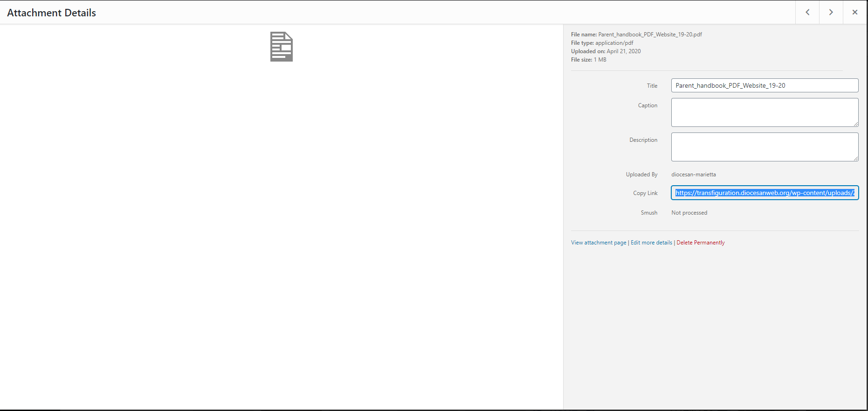Viewport: 868px width, 411px height.
Task: Click the Attachment Details heading
Action: click(52, 13)
